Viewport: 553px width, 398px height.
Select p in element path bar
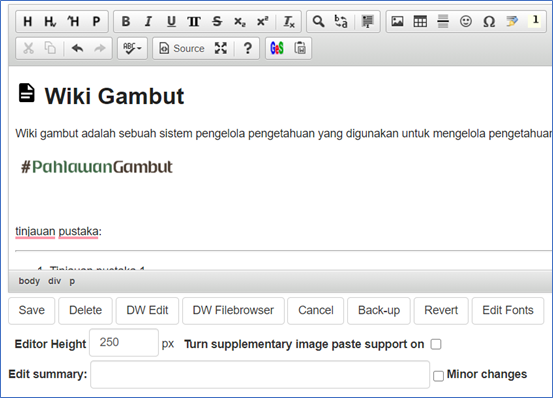click(x=72, y=281)
